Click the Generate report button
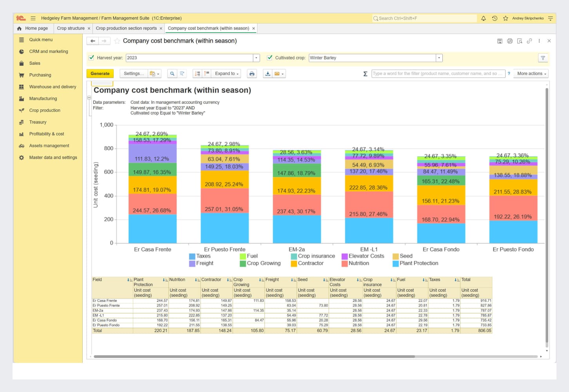The image size is (569, 392). pos(100,74)
